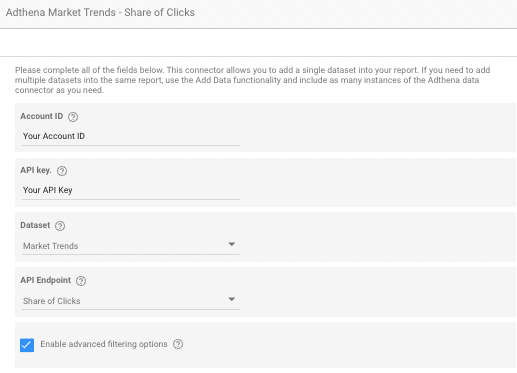The width and height of the screenshot is (517, 373).
Task: Expand the Market Trends dataset dropdown arrow
Action: click(x=232, y=244)
